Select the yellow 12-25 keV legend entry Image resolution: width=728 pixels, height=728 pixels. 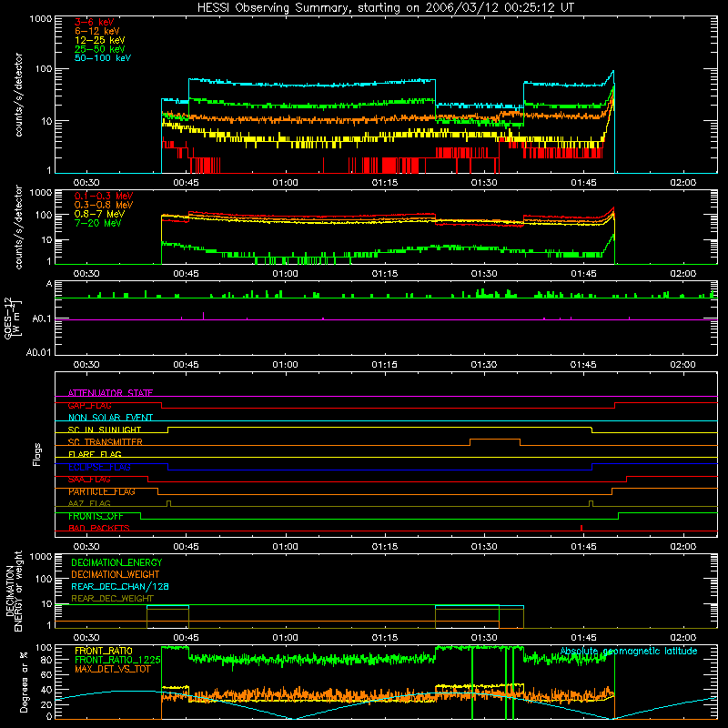pyautogui.click(x=100, y=40)
